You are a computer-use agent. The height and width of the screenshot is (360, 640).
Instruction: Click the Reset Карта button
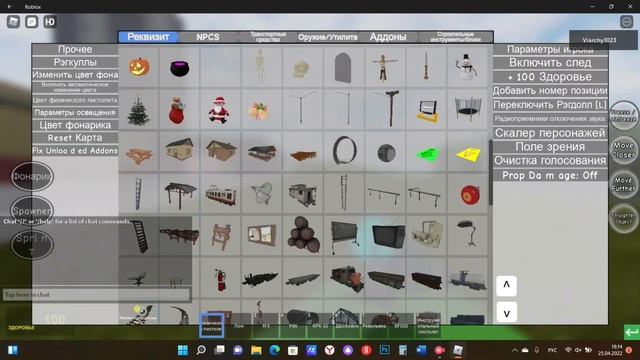75,138
